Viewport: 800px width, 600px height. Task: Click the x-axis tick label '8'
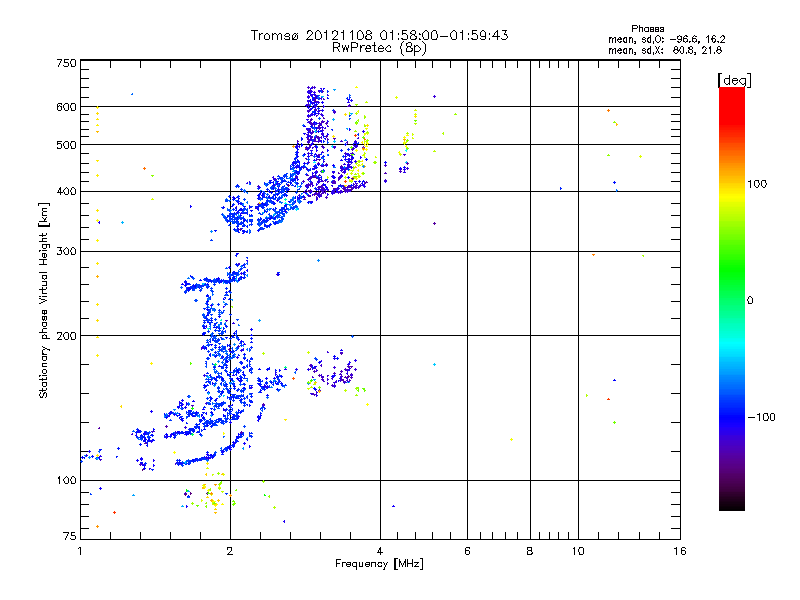530,551
